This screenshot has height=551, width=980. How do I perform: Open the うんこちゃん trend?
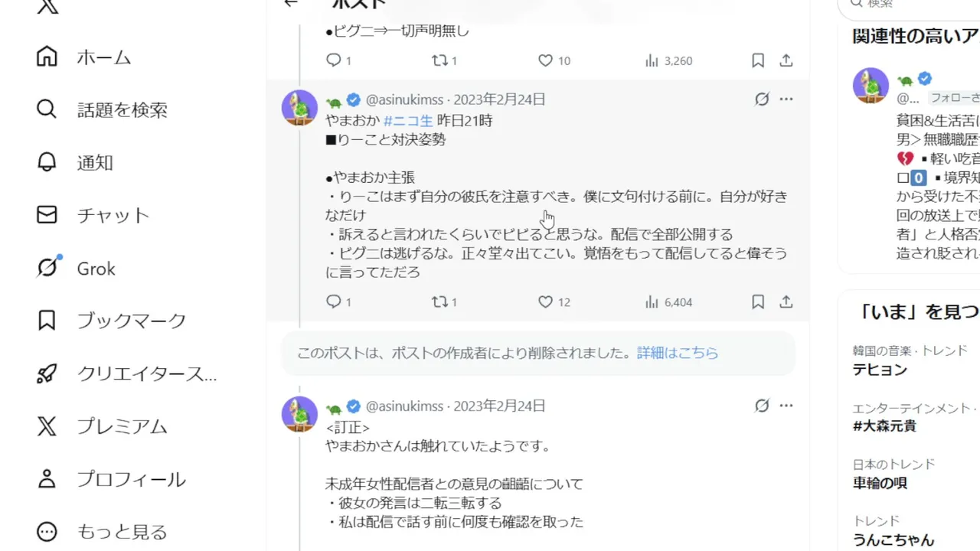point(893,540)
